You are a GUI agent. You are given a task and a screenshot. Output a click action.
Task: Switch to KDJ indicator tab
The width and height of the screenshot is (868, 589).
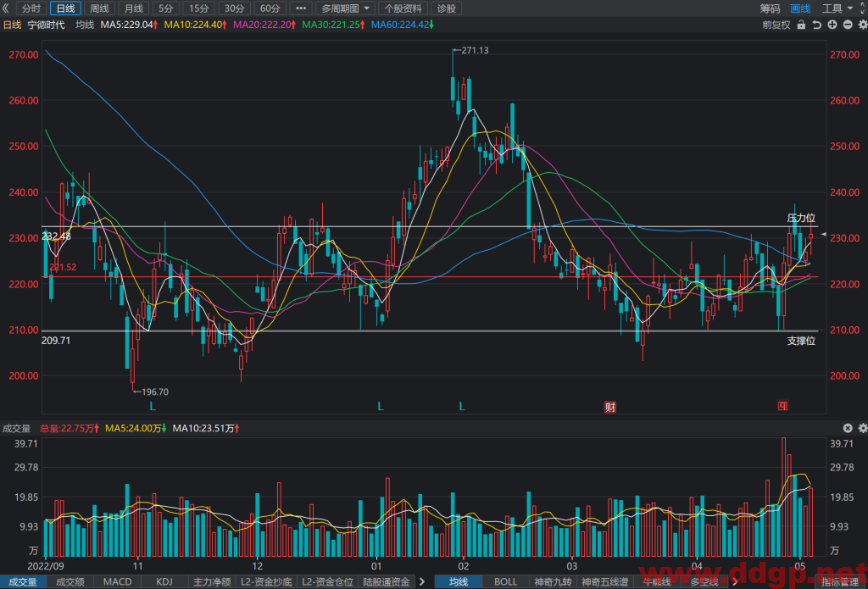click(x=164, y=582)
